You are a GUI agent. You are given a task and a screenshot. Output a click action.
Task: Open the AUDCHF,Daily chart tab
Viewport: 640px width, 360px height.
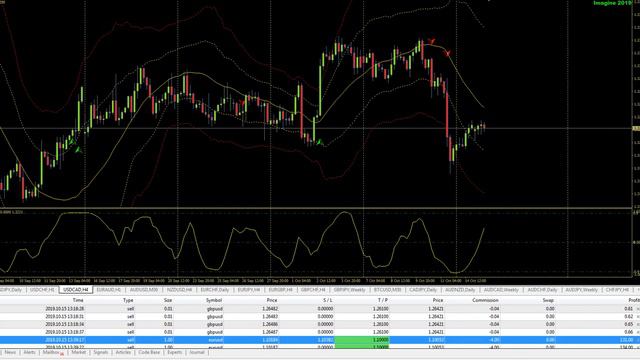tap(542, 290)
